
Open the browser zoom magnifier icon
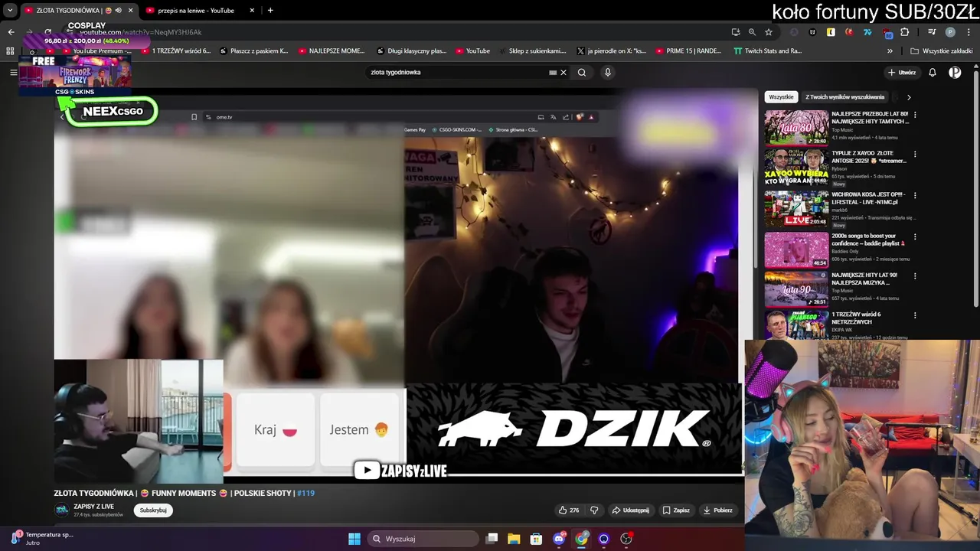tap(752, 32)
